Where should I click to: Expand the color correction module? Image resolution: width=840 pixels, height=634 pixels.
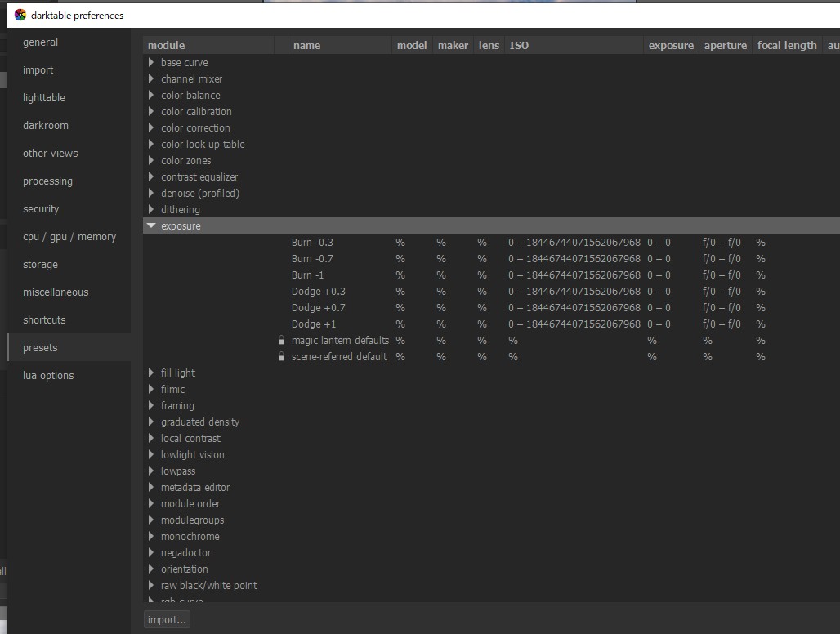(151, 127)
